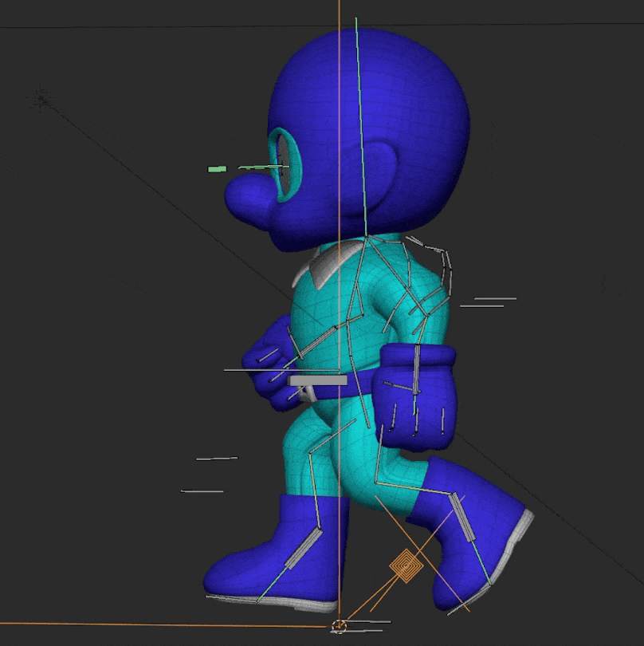Screen dimensions: 644x646
Task: Select the horizontal control lines right of shoulder
Action: point(488,301)
